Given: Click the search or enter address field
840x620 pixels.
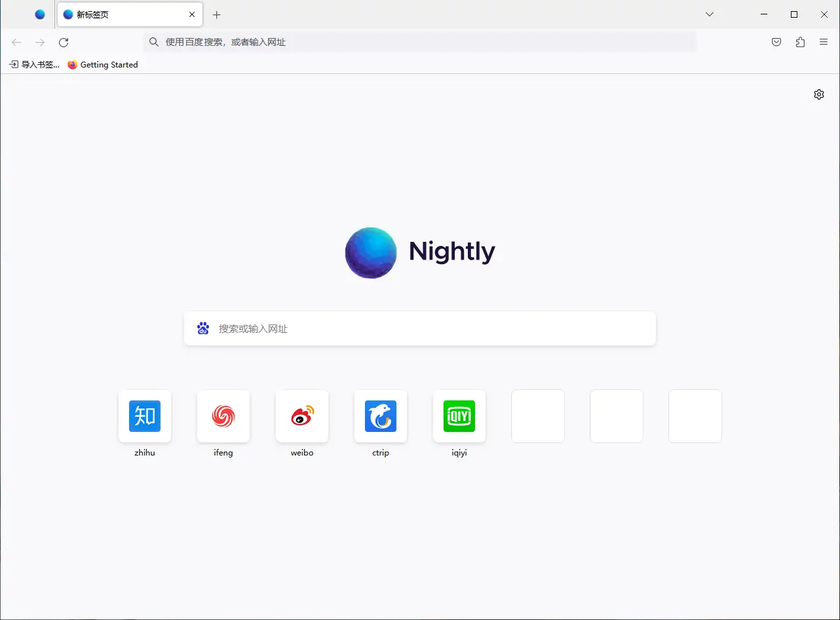Looking at the screenshot, I should pyautogui.click(x=419, y=328).
